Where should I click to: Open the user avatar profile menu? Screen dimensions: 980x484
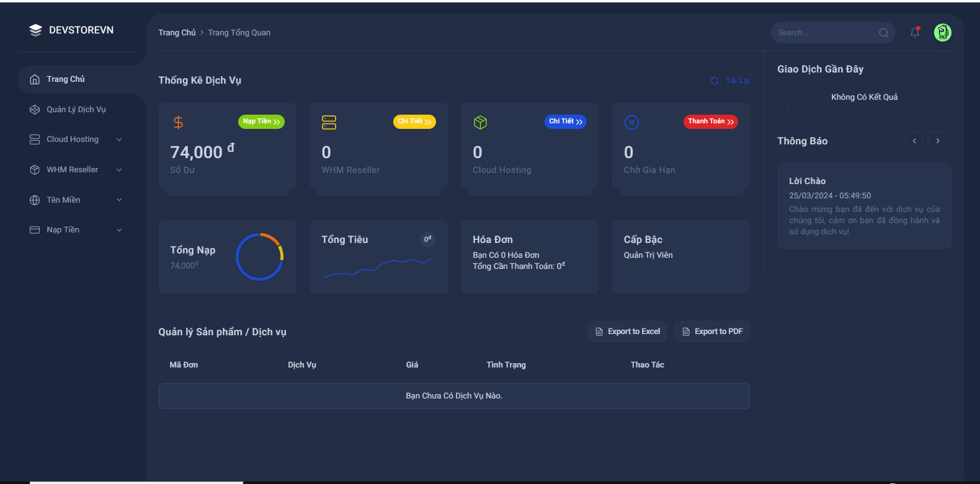[942, 32]
